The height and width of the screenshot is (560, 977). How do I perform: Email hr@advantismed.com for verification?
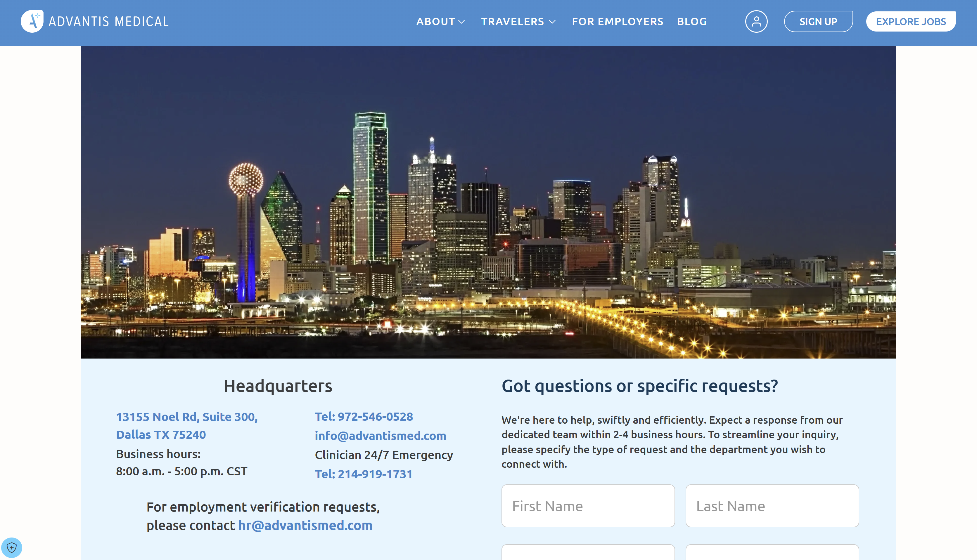pyautogui.click(x=305, y=525)
